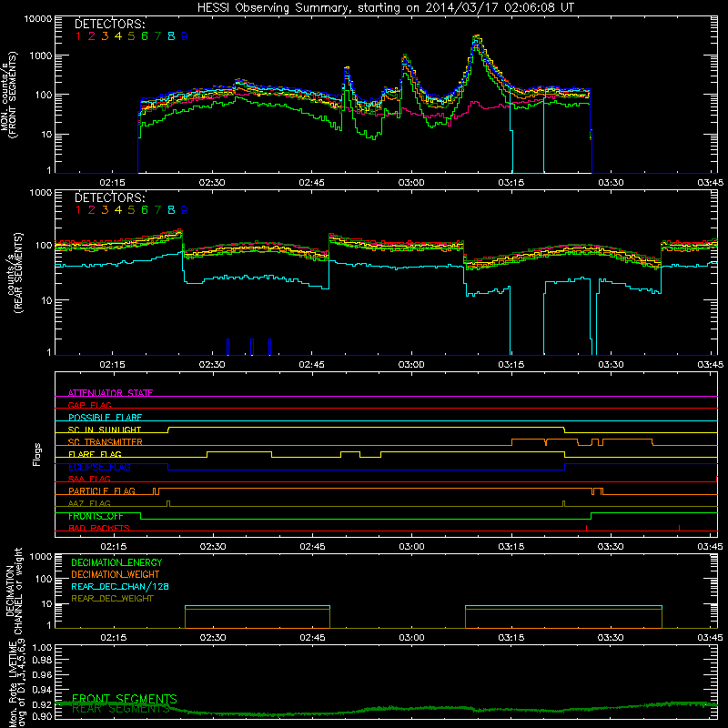Select the DECIMATION_WEIGHT legend entry

click(x=116, y=574)
